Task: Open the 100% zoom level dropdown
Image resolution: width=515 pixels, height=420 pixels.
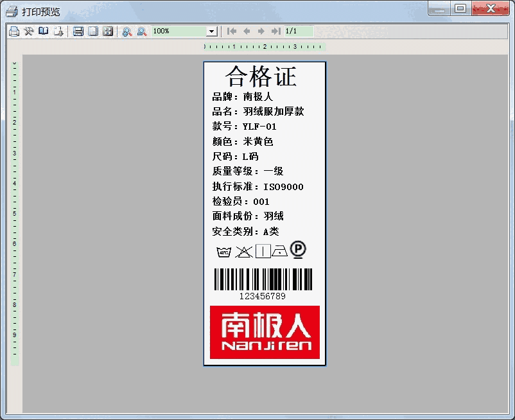Action: click(x=210, y=31)
